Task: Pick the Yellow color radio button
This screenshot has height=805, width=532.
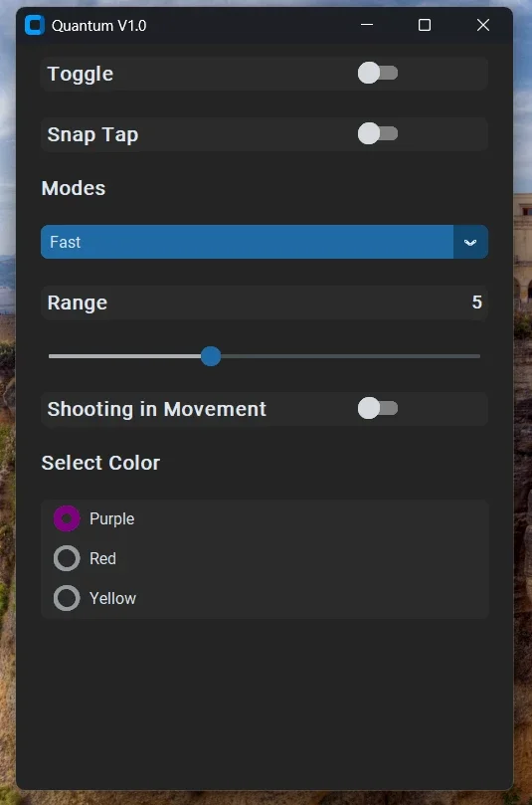Action: click(x=67, y=598)
